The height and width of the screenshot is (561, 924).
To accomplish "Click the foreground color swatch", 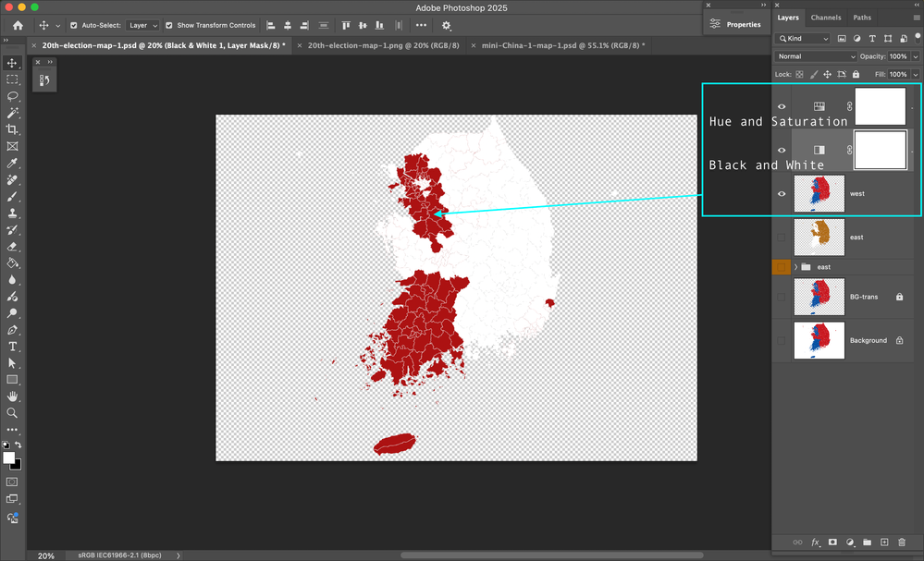I will coord(9,457).
